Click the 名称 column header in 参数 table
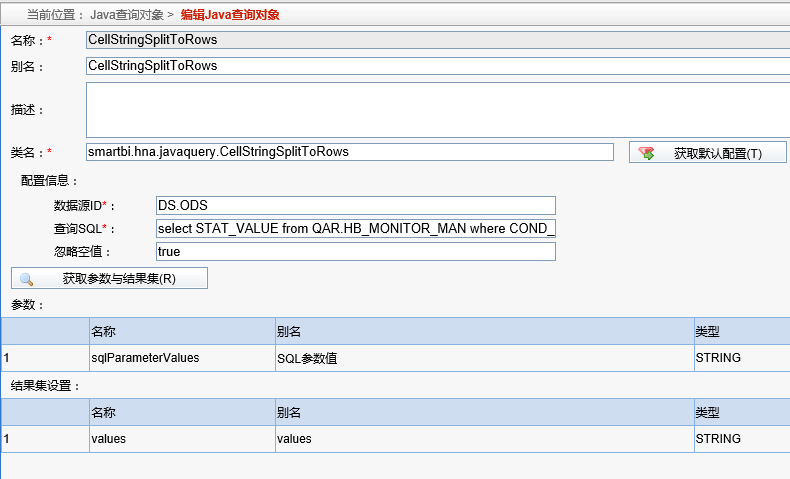The height and width of the screenshot is (479, 790). [x=182, y=331]
